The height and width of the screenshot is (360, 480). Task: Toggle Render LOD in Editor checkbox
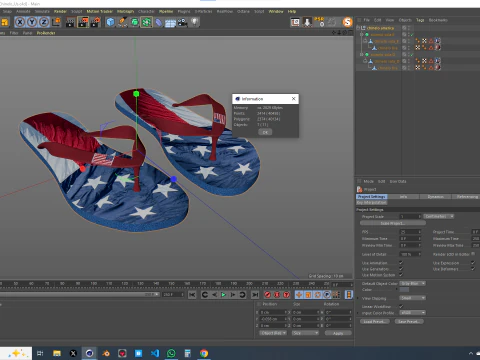click(473, 254)
